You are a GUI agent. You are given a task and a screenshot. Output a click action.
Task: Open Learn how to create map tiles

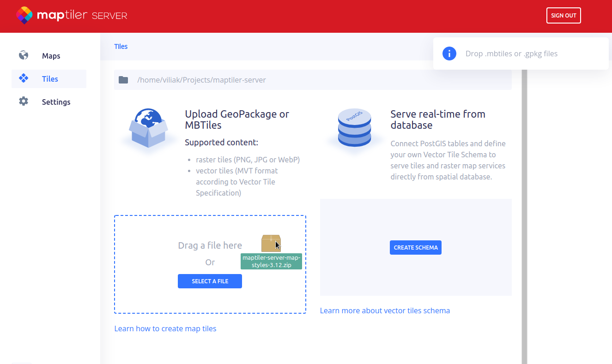(x=165, y=328)
